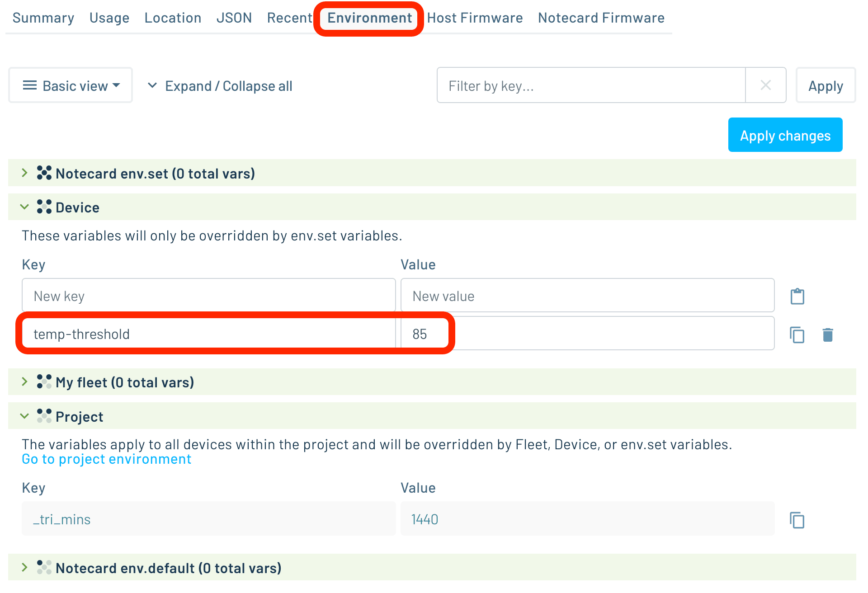Click the hamburger icon in Basic view
The image size is (868, 593).
click(30, 85)
